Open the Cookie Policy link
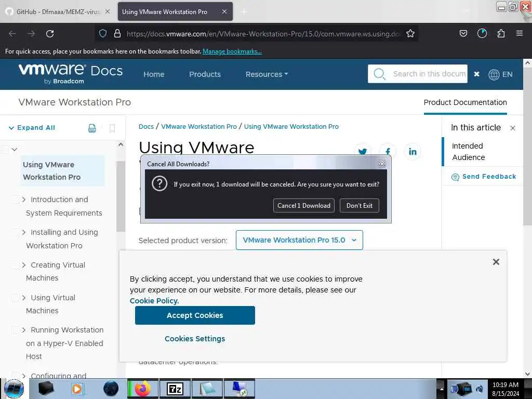Image resolution: width=532 pixels, height=399 pixels. point(154,301)
